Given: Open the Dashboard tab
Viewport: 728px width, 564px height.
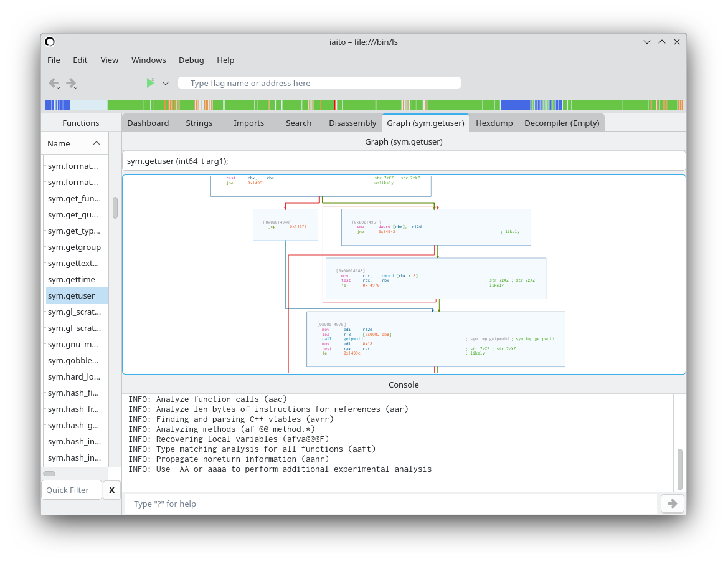Looking at the screenshot, I should (148, 123).
